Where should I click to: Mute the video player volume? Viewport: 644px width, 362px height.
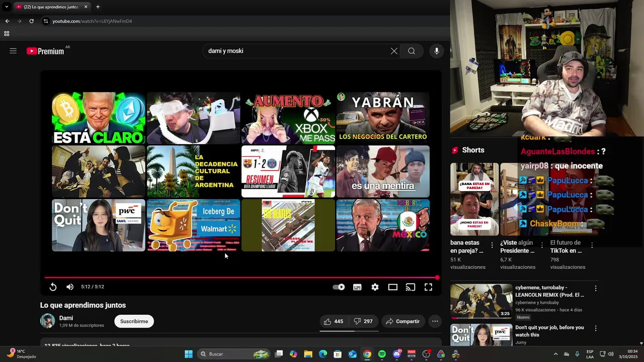tap(70, 287)
